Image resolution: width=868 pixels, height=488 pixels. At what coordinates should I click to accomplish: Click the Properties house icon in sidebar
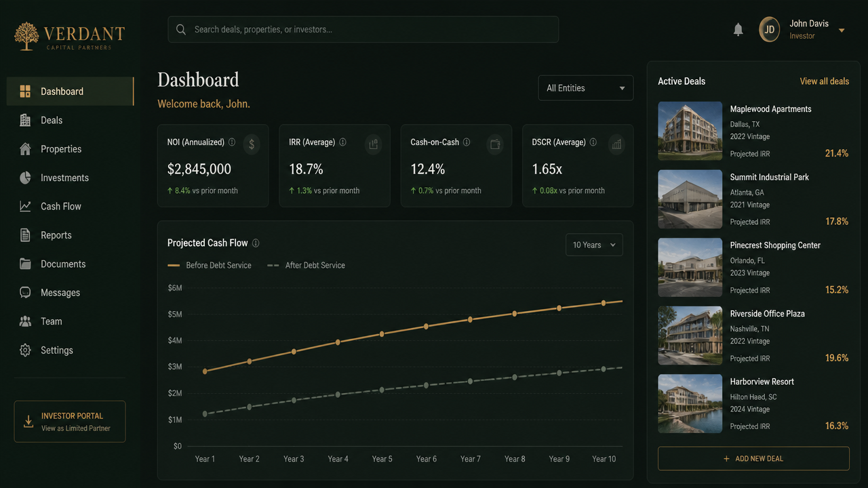pos(25,149)
